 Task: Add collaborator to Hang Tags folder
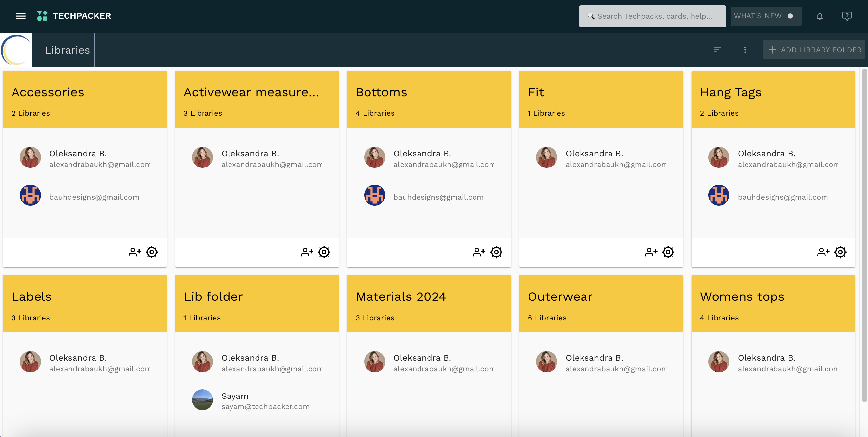(x=823, y=252)
